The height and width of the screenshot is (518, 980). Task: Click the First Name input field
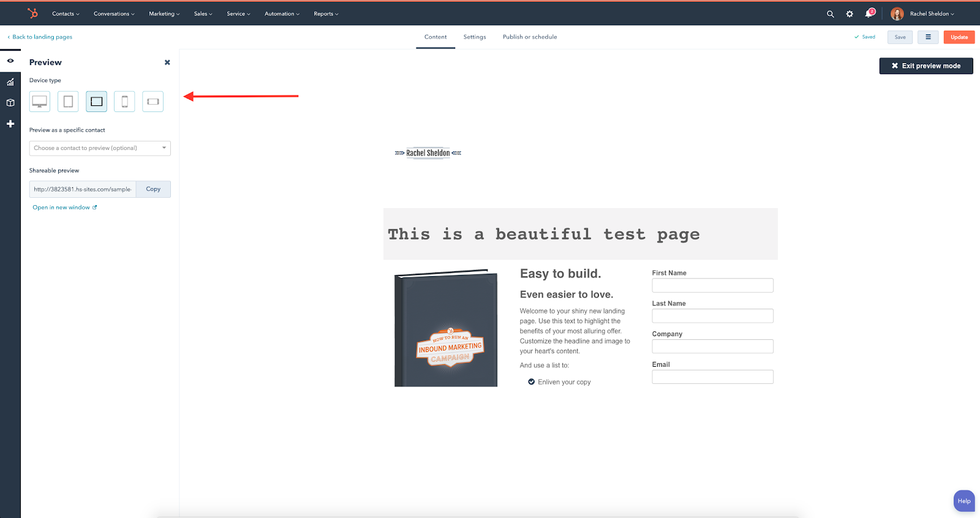[x=712, y=285]
